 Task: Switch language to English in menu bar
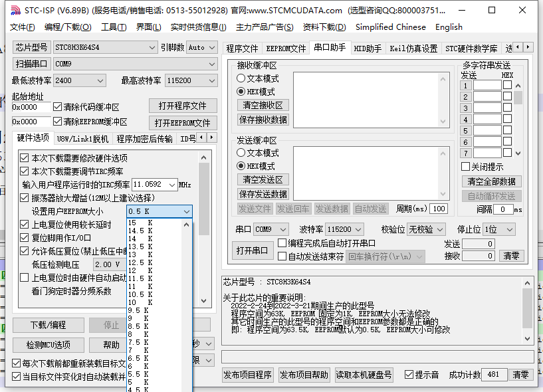point(449,27)
